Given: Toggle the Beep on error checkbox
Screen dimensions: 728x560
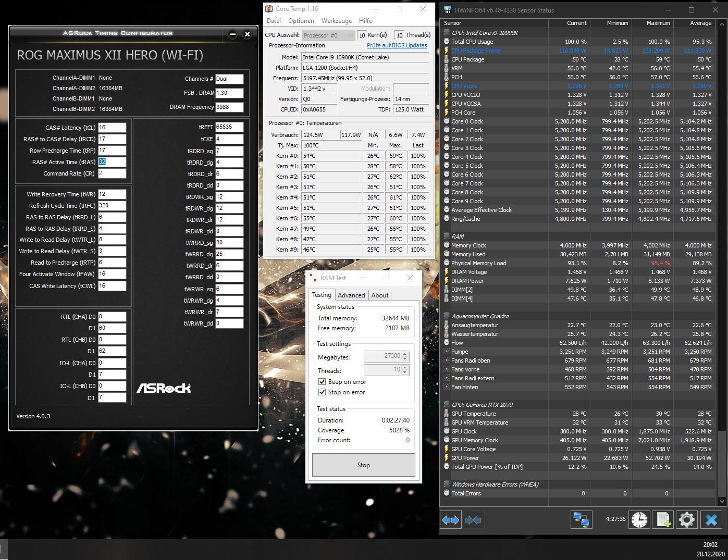Looking at the screenshot, I should tap(322, 382).
